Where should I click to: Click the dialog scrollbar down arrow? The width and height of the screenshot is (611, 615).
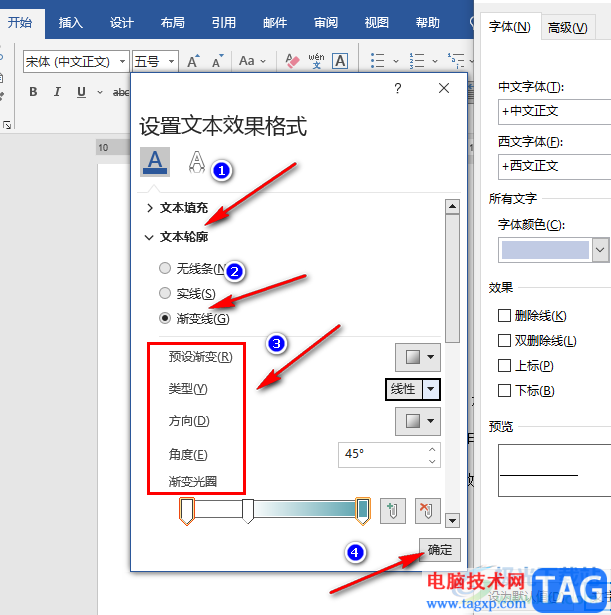click(453, 521)
